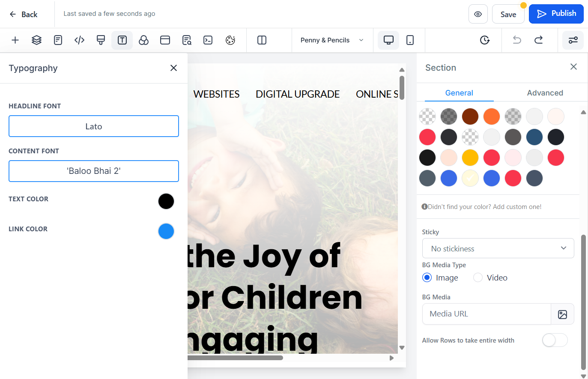This screenshot has height=379, width=588.
Task: Select the Typography T icon
Action: point(122,40)
